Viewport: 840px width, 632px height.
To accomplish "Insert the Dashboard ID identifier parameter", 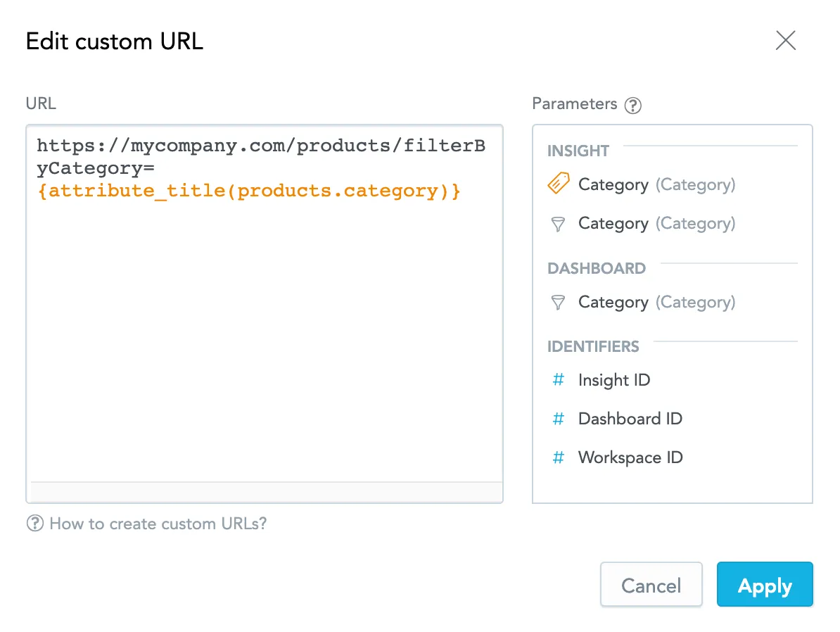I will [x=630, y=418].
